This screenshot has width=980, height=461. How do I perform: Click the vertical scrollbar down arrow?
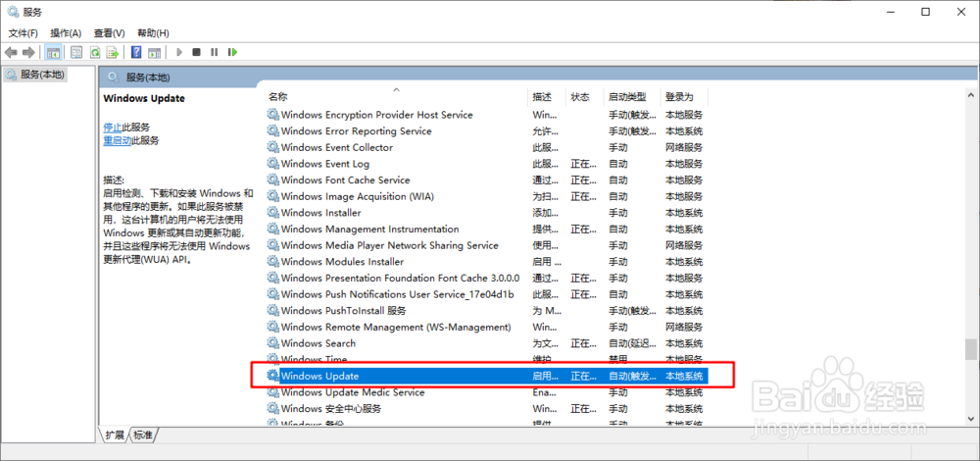[x=970, y=418]
